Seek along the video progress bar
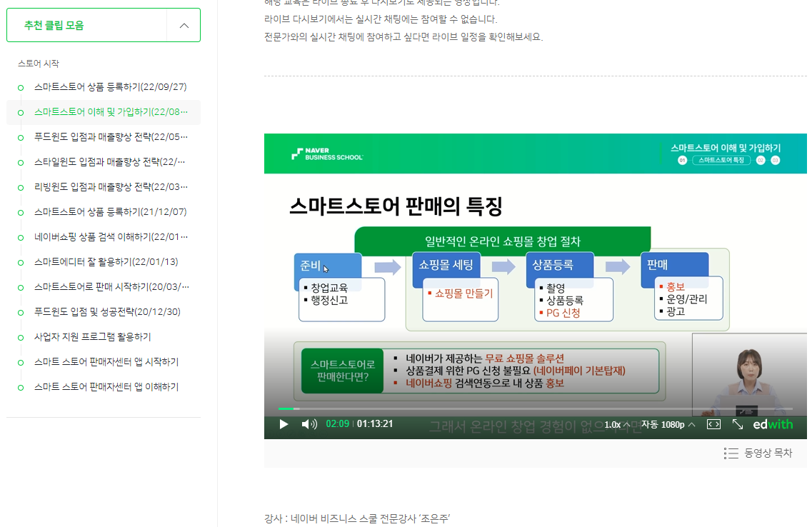812x527 pixels. point(536,409)
